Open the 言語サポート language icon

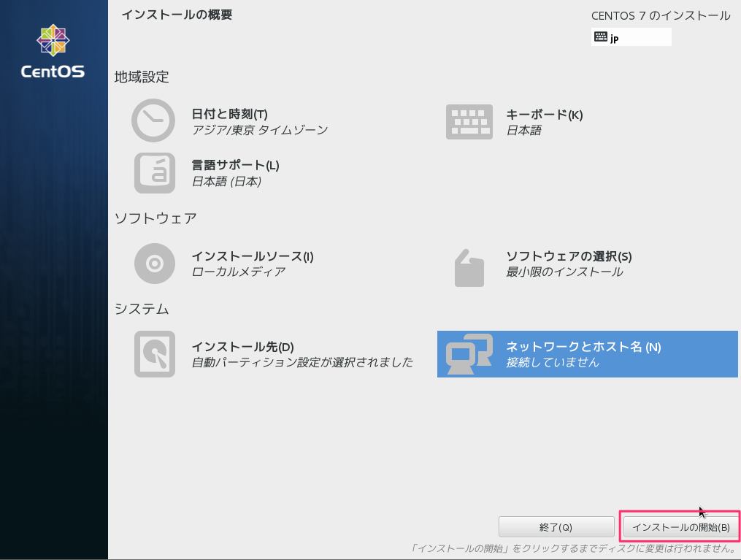[155, 173]
